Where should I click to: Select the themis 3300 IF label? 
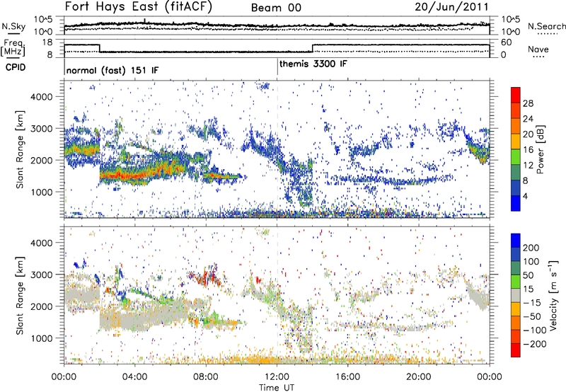pos(313,64)
